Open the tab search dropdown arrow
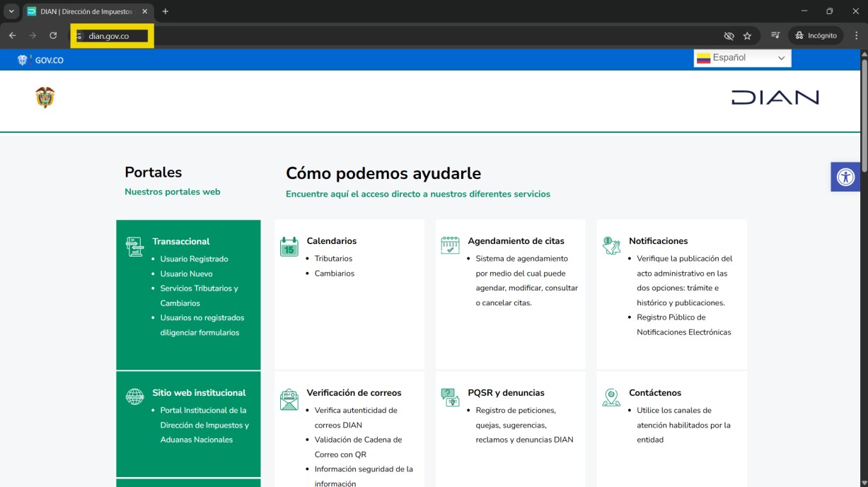The width and height of the screenshot is (868, 487). 11,11
